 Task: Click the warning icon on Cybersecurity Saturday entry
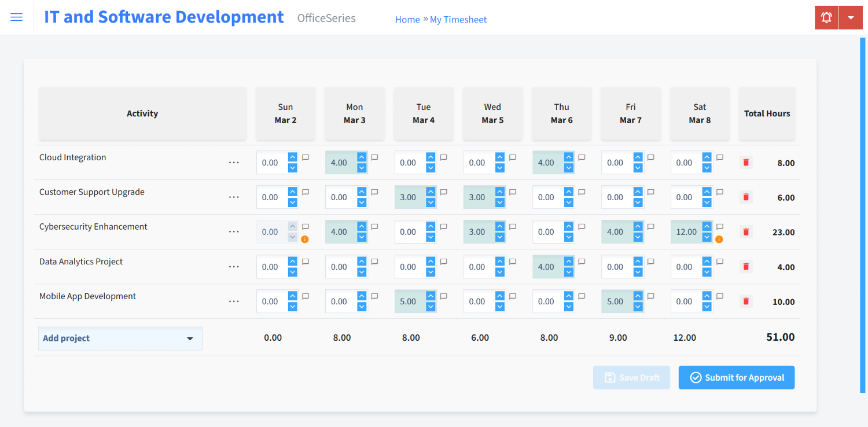(x=719, y=238)
